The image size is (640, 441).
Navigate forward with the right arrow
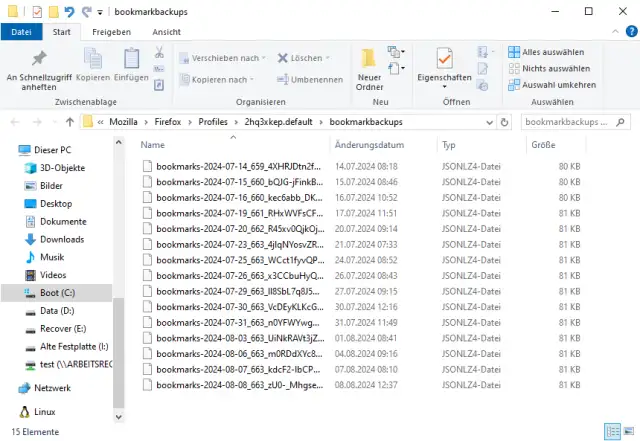coord(37,122)
